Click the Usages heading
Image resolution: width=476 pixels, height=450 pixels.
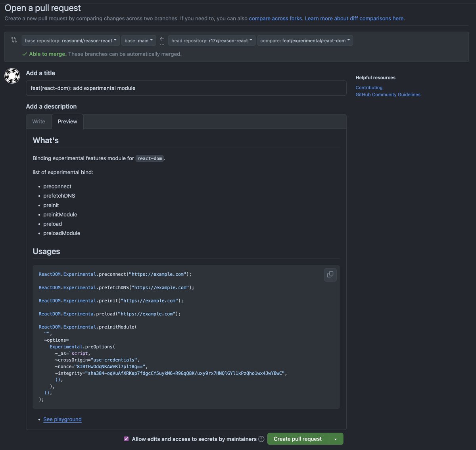click(x=46, y=252)
